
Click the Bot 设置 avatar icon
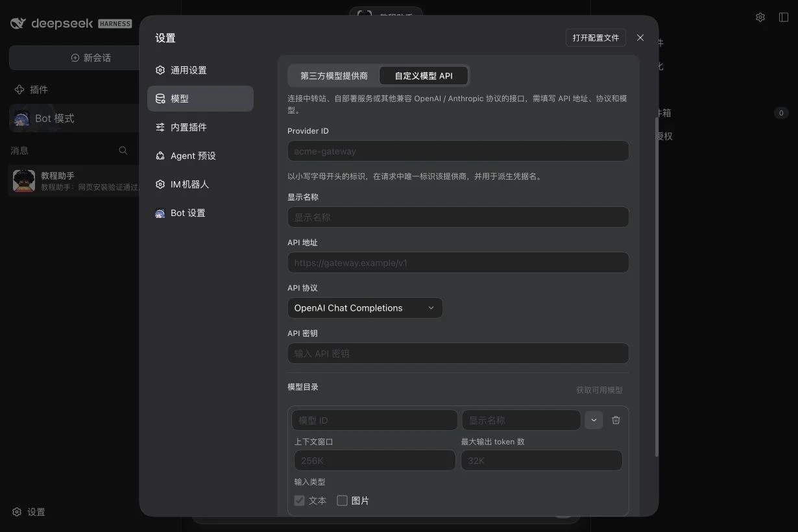pos(160,213)
